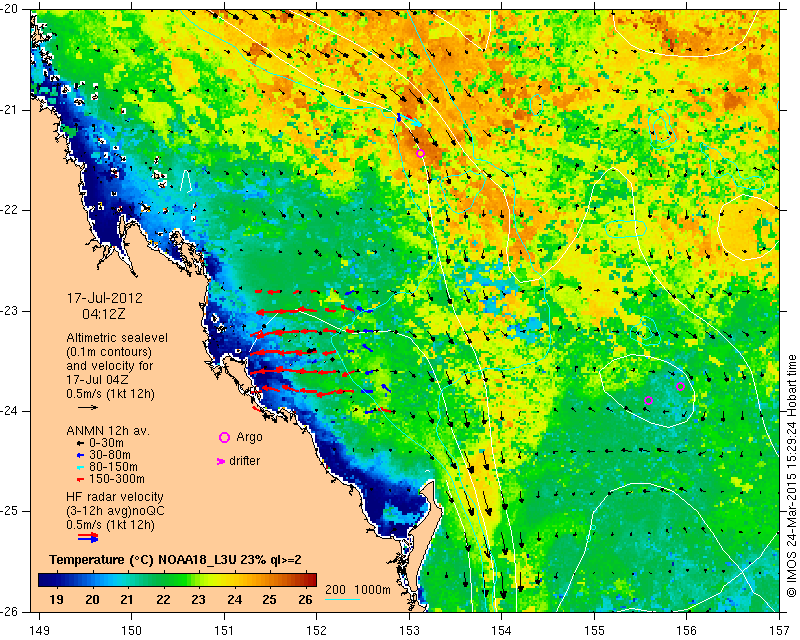The height and width of the screenshot is (640, 800).
Task: Click the "HF radar velocity" text
Action: (x=115, y=497)
